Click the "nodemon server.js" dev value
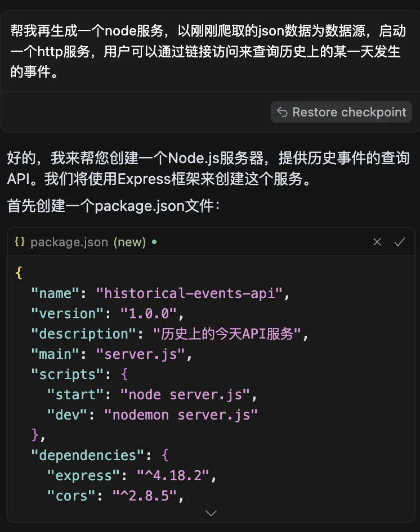The width and height of the screenshot is (420, 532). coord(181,414)
